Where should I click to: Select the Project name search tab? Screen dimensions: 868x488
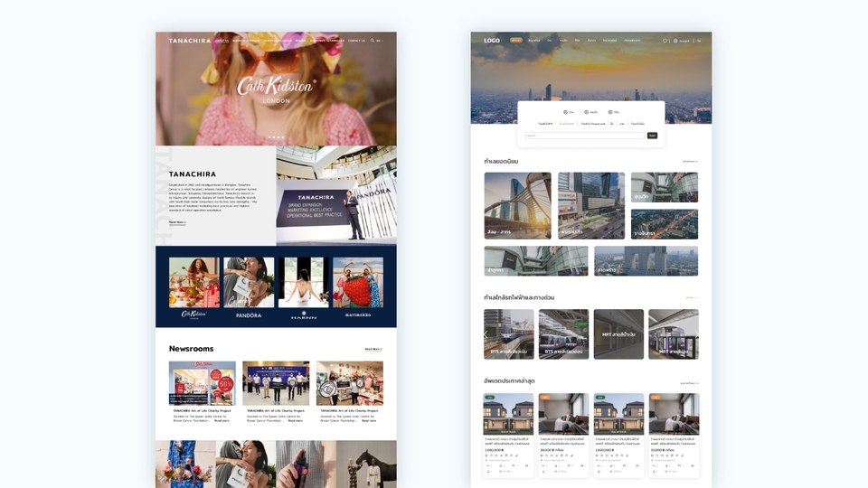pyautogui.click(x=593, y=124)
